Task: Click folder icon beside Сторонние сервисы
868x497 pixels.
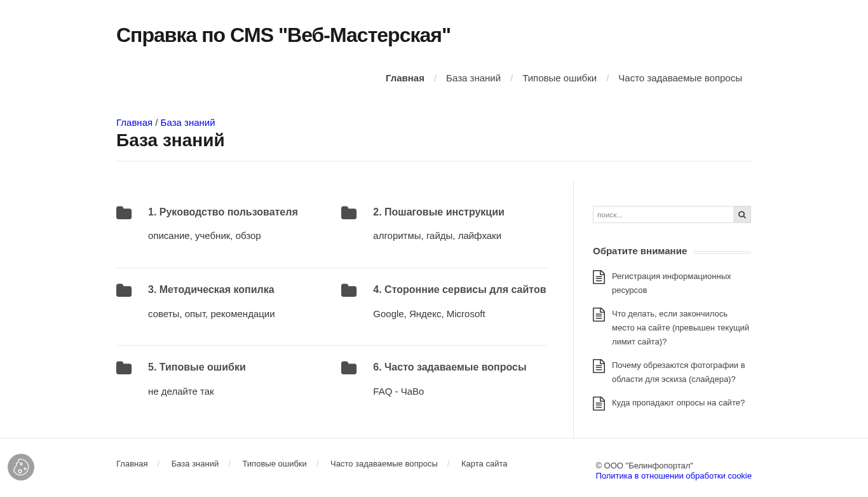Action: (349, 290)
